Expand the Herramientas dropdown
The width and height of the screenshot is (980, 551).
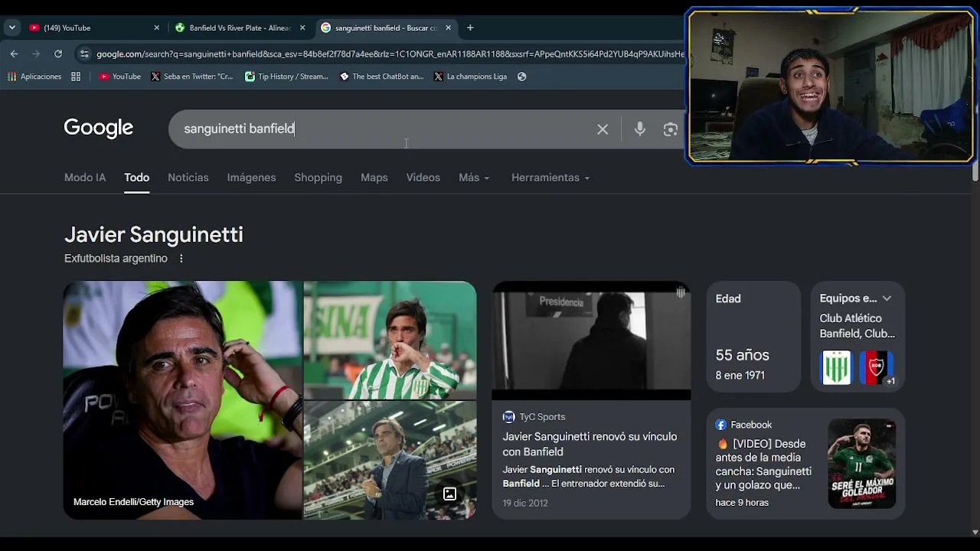[550, 178]
